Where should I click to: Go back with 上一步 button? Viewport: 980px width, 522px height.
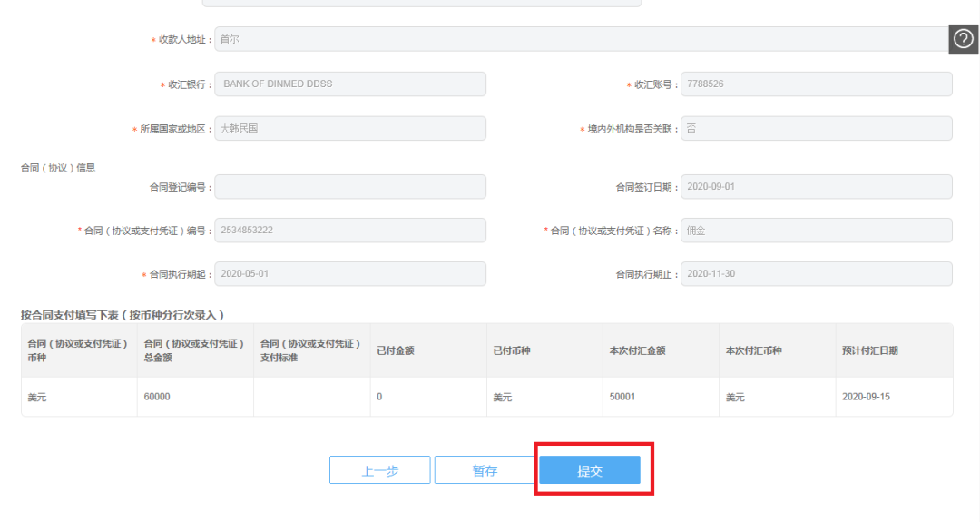click(380, 470)
